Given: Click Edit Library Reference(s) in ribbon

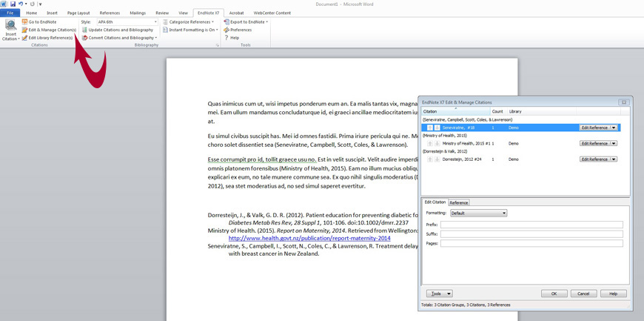Looking at the screenshot, I should (47, 38).
